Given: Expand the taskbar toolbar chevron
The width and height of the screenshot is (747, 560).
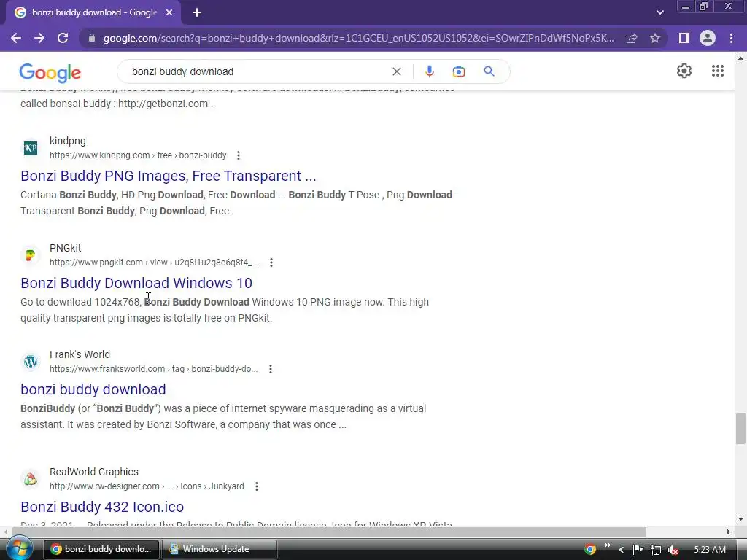Looking at the screenshot, I should (x=608, y=545).
